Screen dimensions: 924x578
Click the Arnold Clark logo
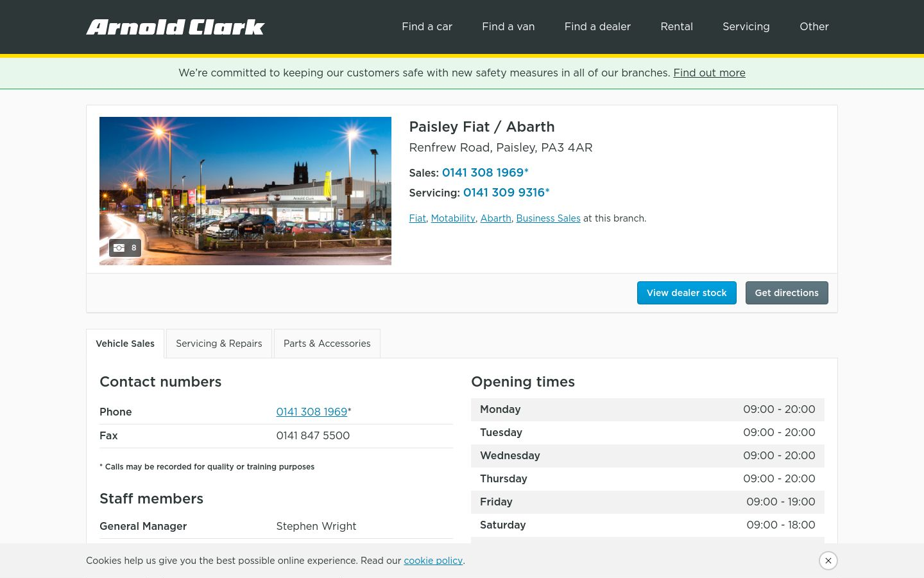(x=175, y=27)
